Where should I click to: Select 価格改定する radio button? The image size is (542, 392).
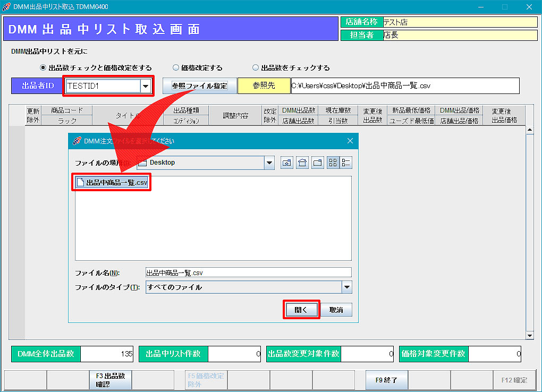click(175, 68)
